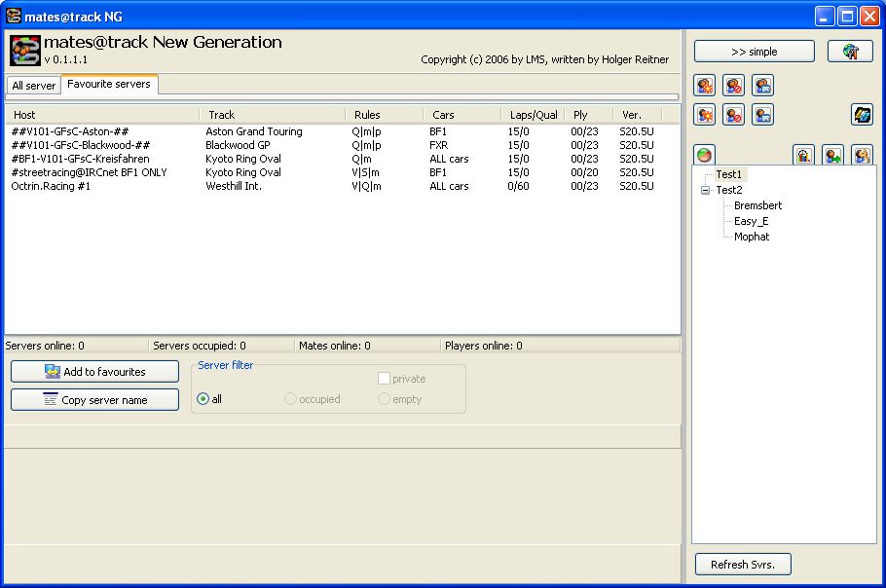
Task: Select the 'occupied' server filter option
Action: 290,399
